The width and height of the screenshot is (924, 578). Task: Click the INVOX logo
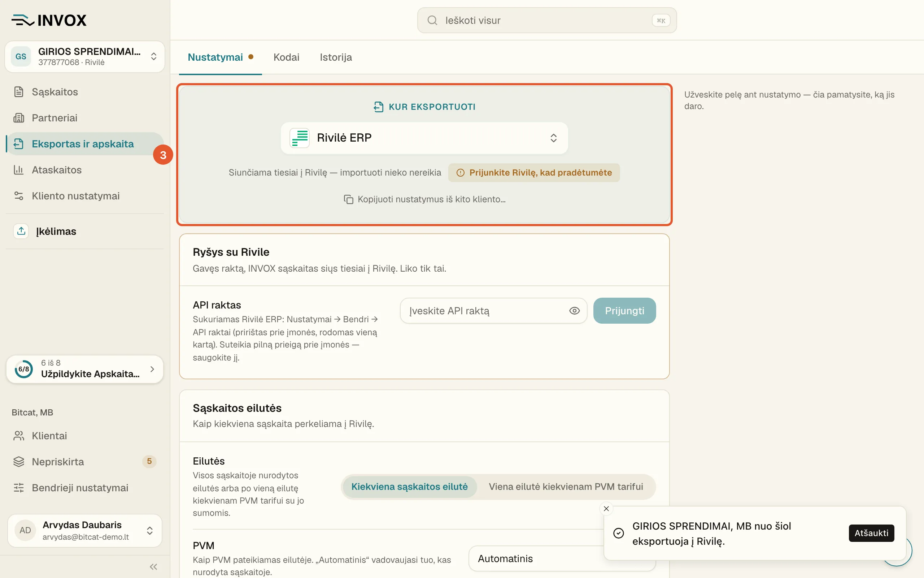coord(49,20)
